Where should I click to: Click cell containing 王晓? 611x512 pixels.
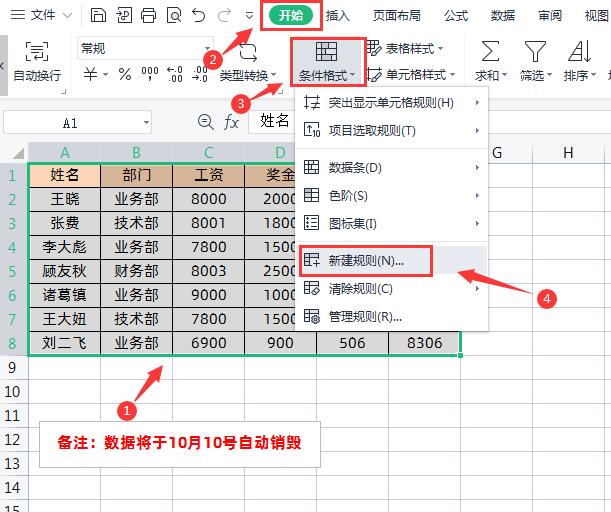coord(65,199)
